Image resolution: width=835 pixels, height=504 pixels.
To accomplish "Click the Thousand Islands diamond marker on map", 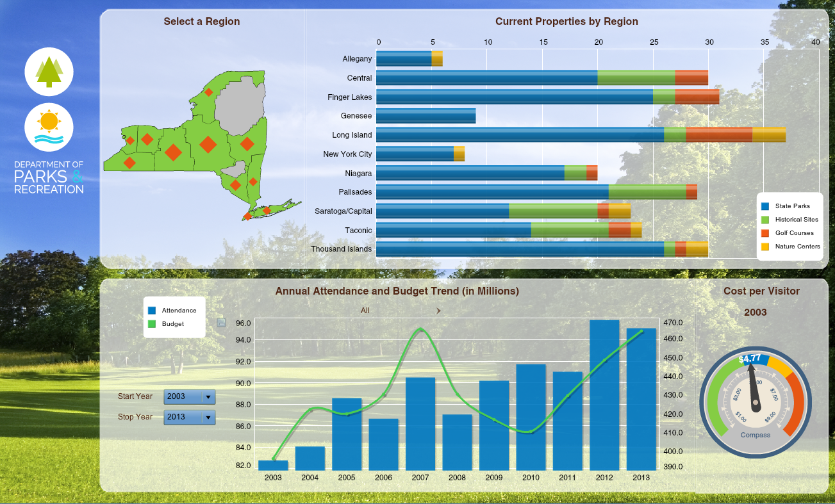I will coord(208,92).
